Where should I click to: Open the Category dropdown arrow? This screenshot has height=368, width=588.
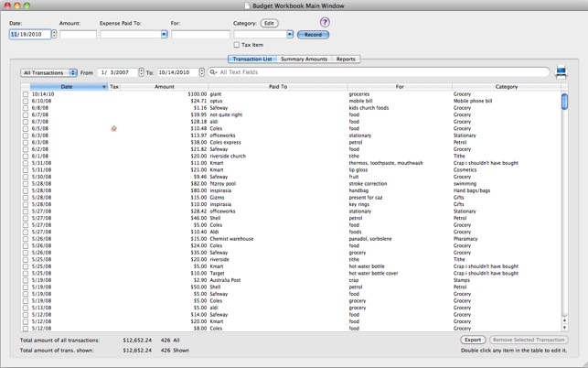click(x=290, y=34)
